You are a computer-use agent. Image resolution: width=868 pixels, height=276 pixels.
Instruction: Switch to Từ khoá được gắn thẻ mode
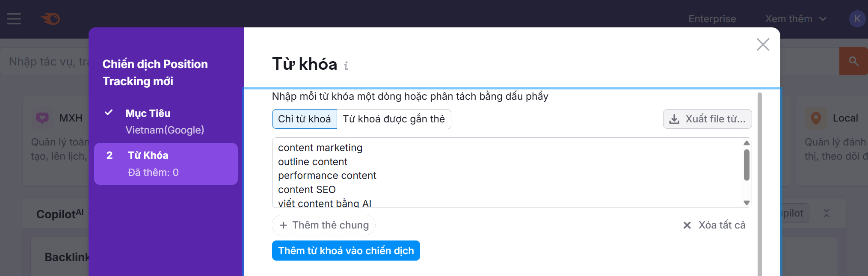point(394,119)
